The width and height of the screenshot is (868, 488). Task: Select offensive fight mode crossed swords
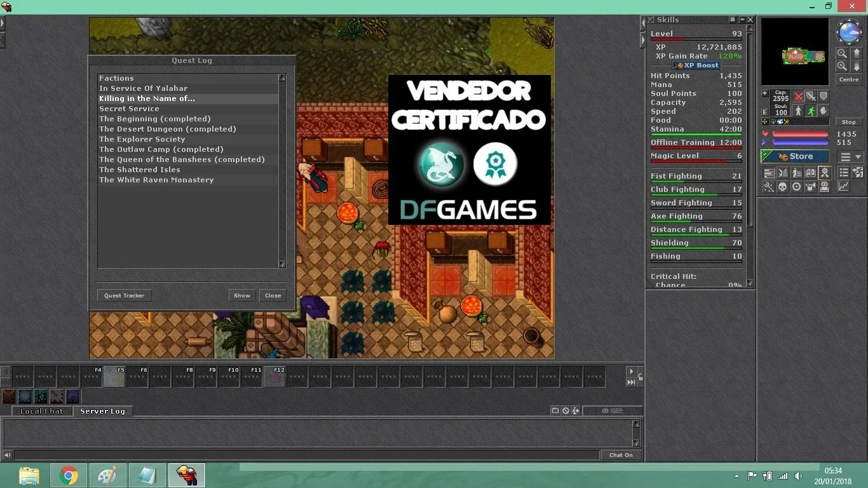coord(799,97)
